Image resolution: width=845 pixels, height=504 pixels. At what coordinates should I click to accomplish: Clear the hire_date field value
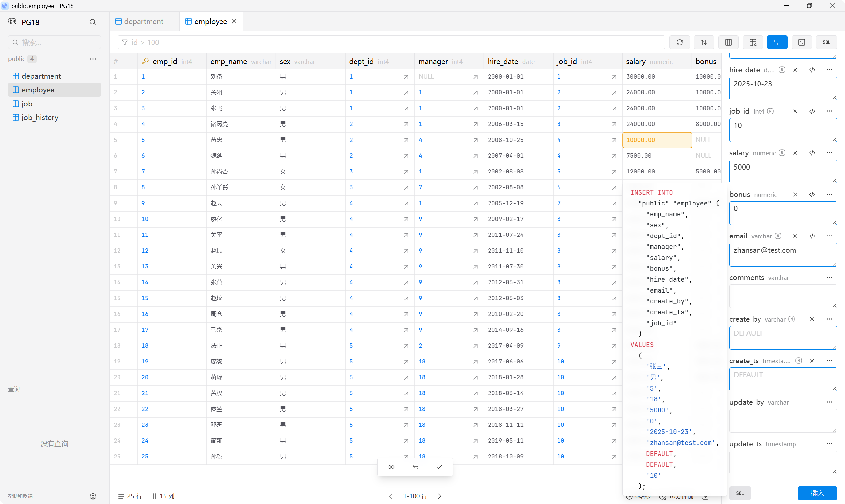(795, 70)
